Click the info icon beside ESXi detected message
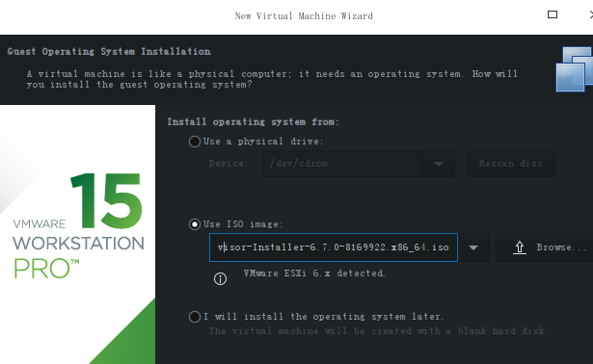This screenshot has height=364, width=593. coord(220,279)
